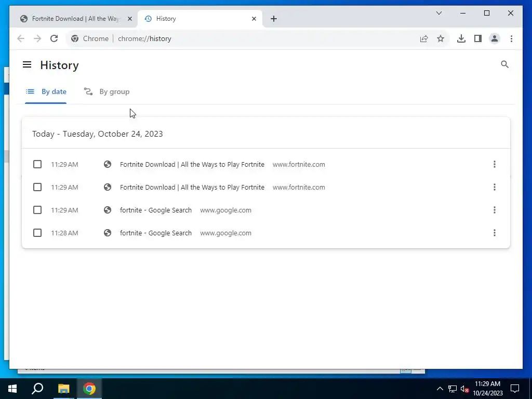Viewport: 532px width, 399px height.
Task: Bookmark this tab with star icon
Action: point(441,38)
